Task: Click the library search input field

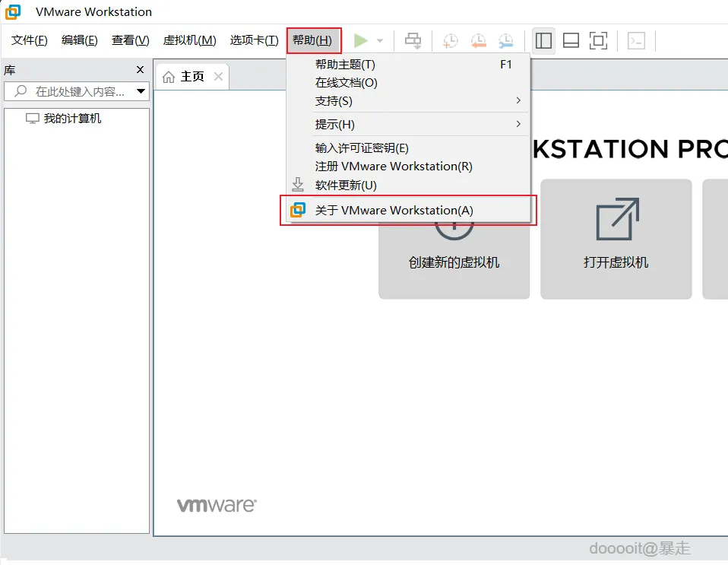Action: 71,91
